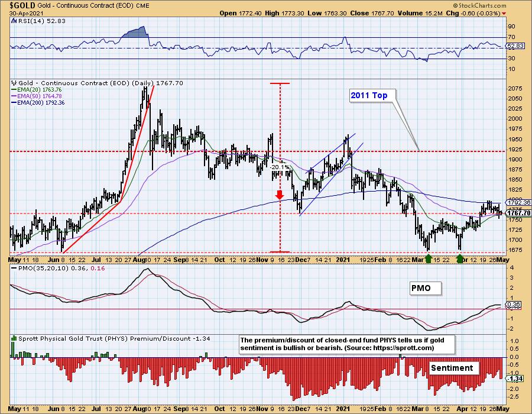
Task: Click the 30-Apr-2021 date label
Action: [x=25, y=14]
